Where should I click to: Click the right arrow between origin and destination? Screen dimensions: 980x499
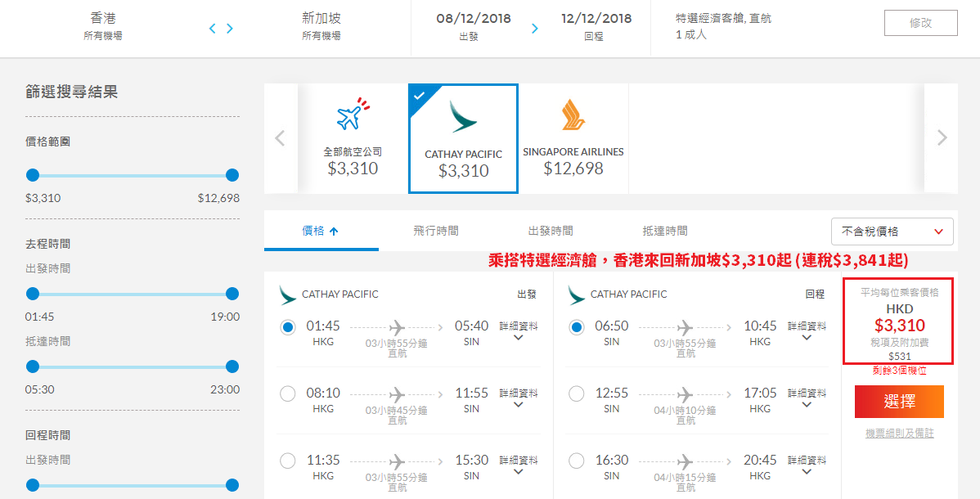[x=230, y=28]
